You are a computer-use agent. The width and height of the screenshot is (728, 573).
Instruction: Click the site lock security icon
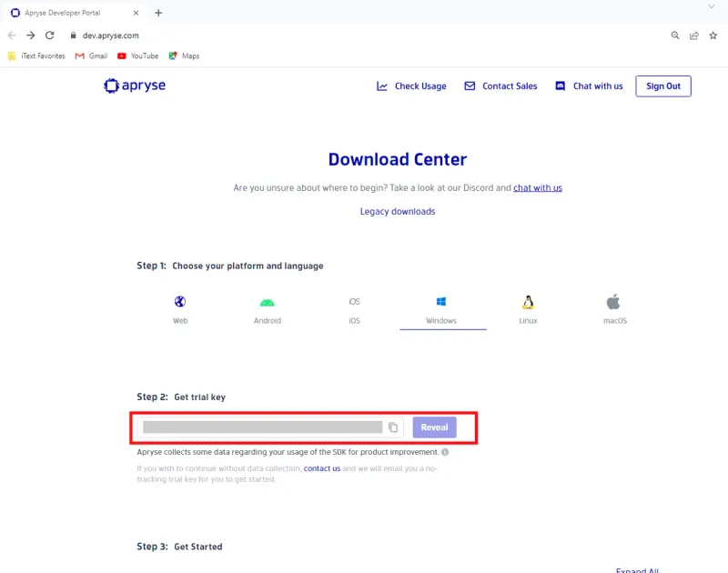[73, 35]
